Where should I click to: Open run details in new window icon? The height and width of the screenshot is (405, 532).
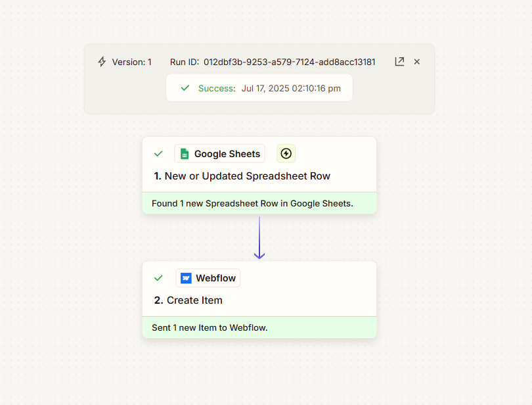point(399,62)
